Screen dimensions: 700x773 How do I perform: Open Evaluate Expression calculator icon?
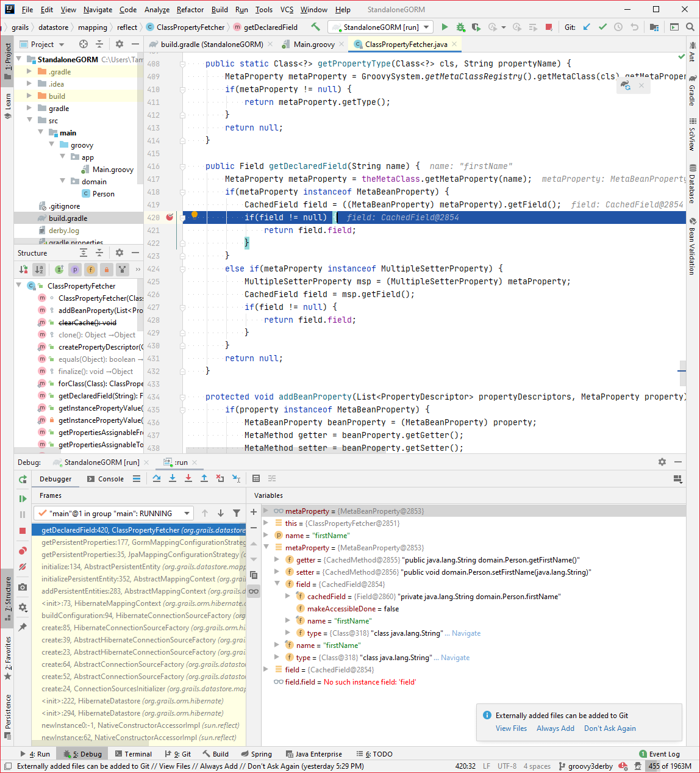point(256,478)
